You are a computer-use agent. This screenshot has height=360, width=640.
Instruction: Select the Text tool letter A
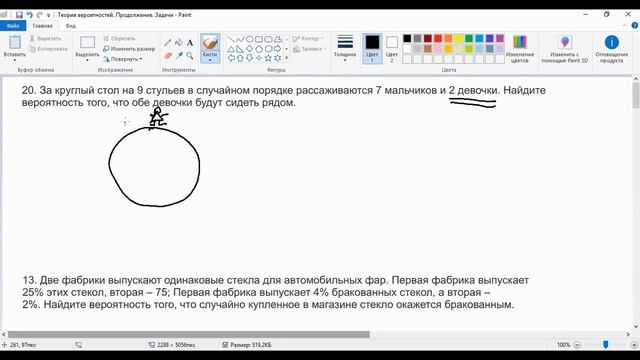[x=190, y=42]
